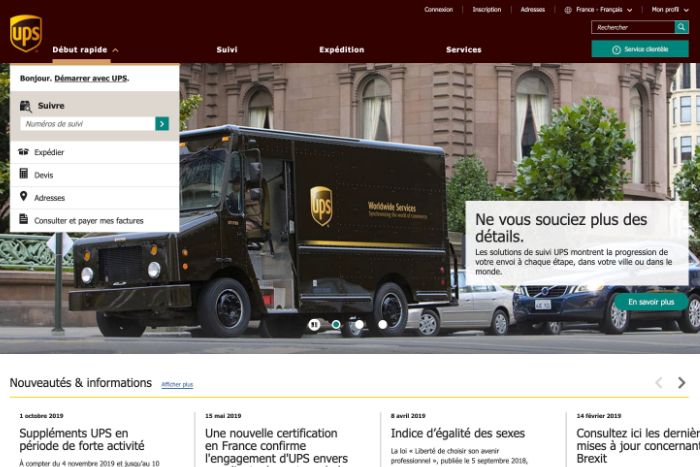Click the Devis calculator icon

(x=24, y=174)
